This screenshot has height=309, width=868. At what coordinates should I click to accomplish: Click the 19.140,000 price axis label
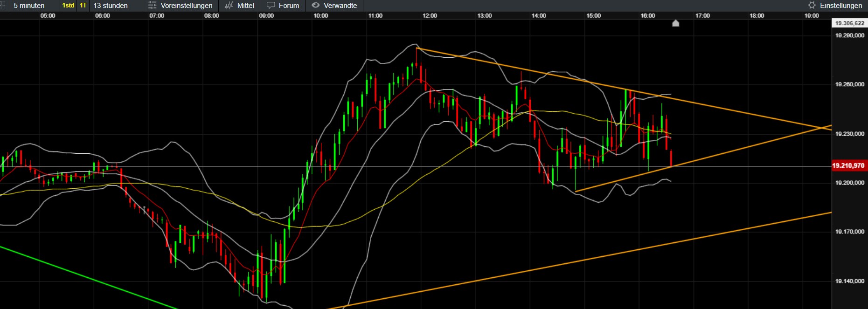pos(850,281)
